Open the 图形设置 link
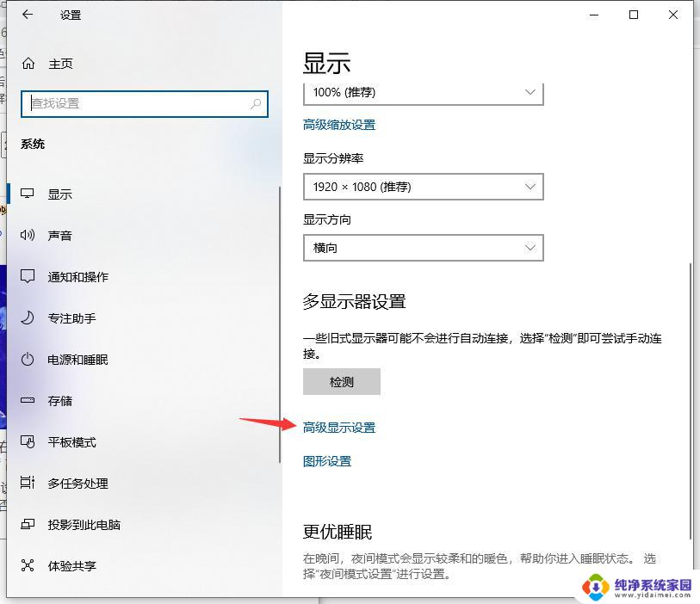The image size is (700, 604). (327, 461)
